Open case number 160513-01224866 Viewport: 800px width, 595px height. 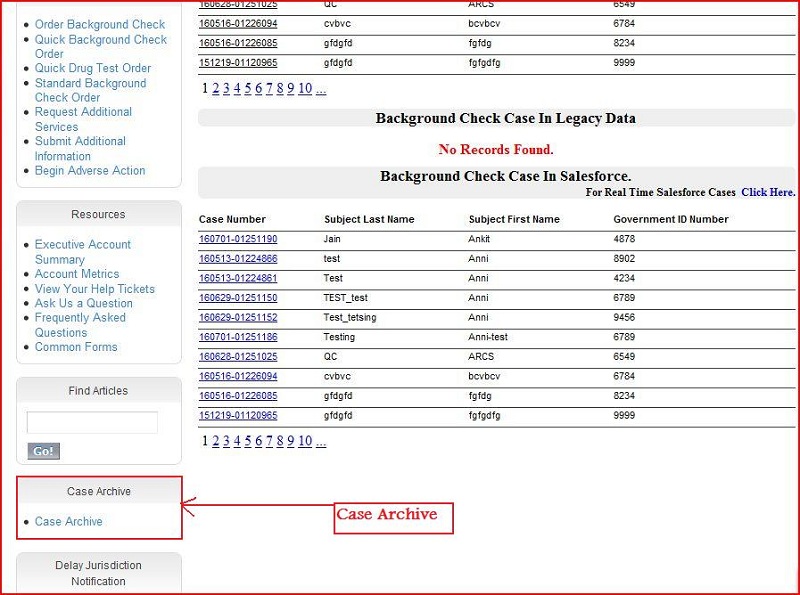(x=238, y=259)
